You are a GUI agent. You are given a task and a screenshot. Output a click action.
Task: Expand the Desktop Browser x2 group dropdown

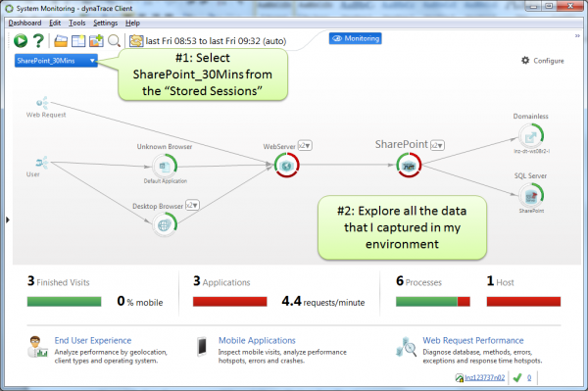click(x=192, y=205)
